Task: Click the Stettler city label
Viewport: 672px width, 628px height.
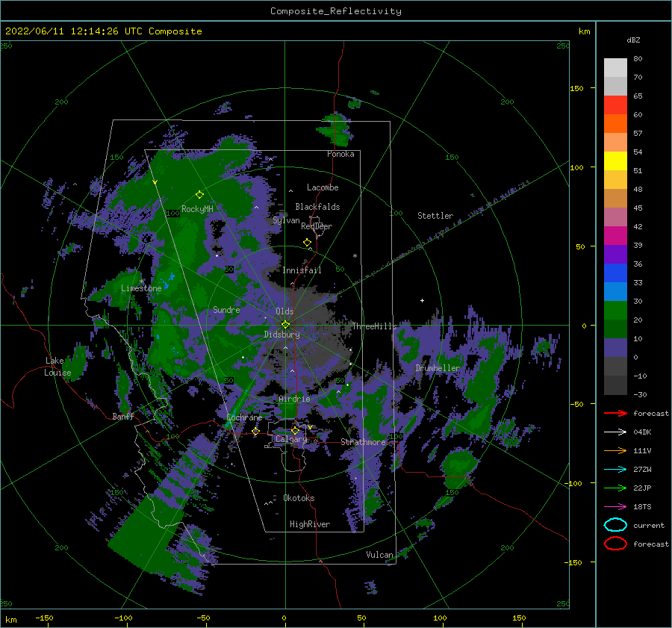Action: point(435,216)
